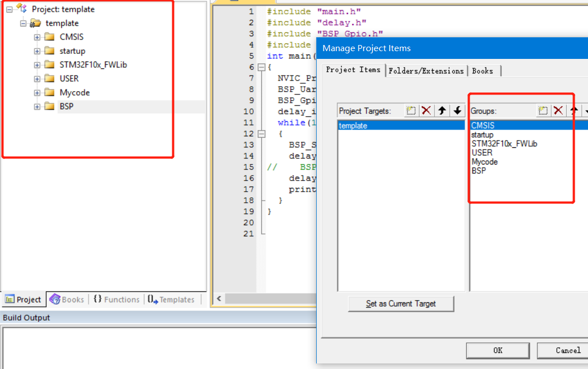This screenshot has width=588, height=369.
Task: Expand the startup group in tree
Action: (37, 51)
